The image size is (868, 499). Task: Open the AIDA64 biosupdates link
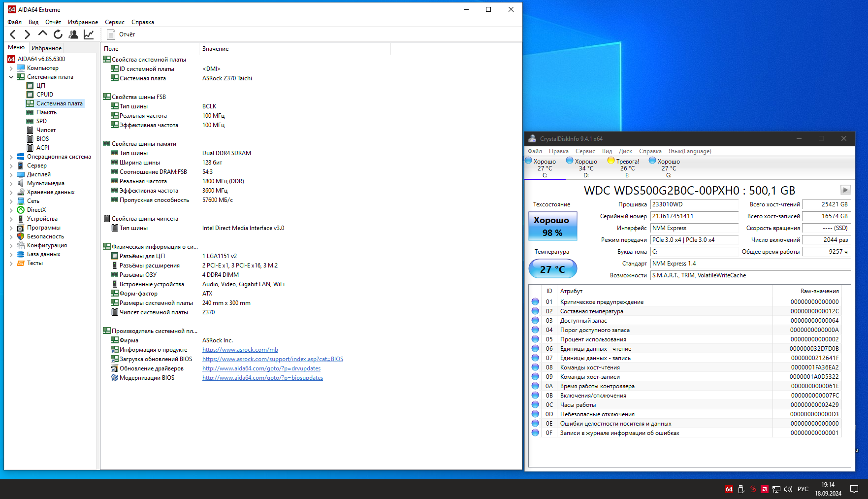[x=262, y=378]
